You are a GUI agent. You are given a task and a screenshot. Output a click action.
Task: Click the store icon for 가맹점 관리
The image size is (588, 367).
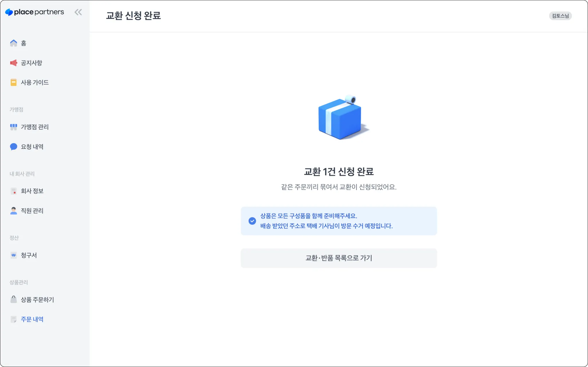point(13,127)
